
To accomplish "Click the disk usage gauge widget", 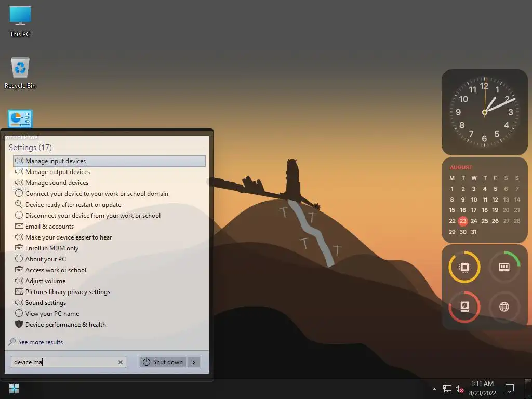I will 464,307.
